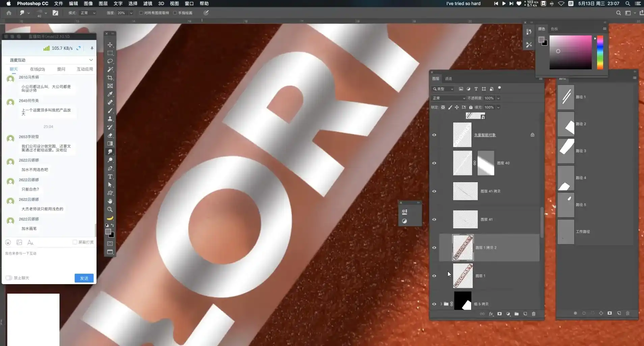The width and height of the screenshot is (644, 346).
Task: Delete layer using the trash icon
Action: (534, 314)
